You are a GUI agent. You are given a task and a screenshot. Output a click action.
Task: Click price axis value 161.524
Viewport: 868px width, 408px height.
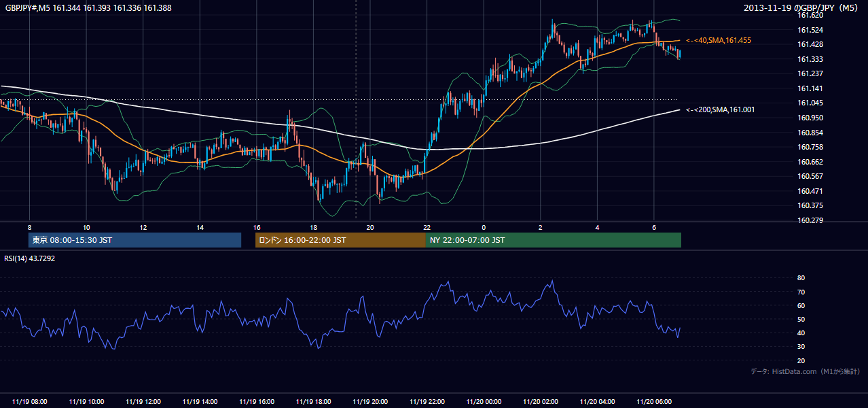(x=810, y=30)
